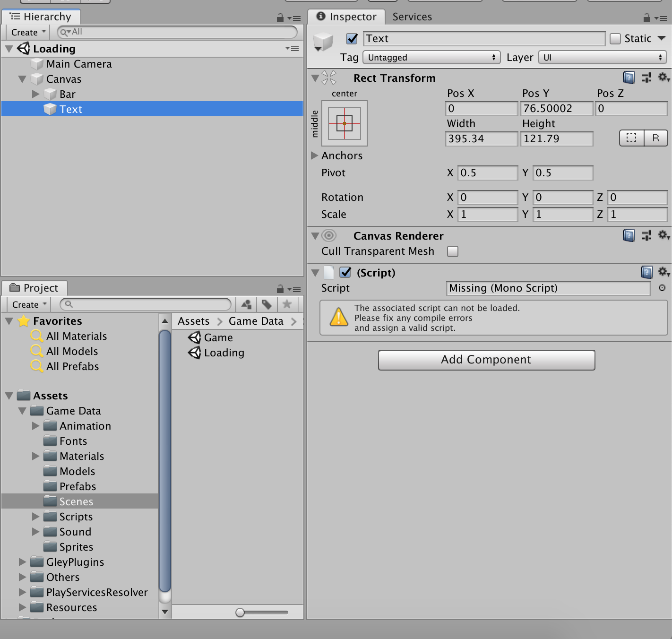The image size is (672, 639).
Task: Open the anchor presets selector in Rect Transform
Action: (345, 123)
